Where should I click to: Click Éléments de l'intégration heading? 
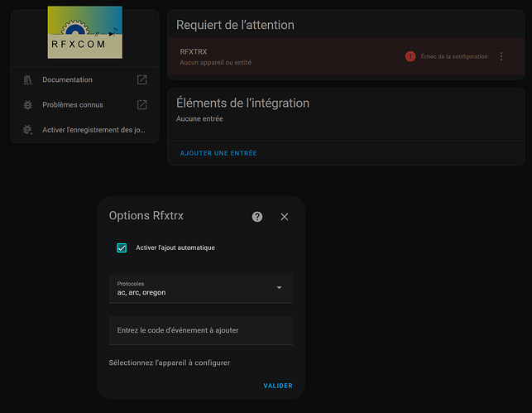point(242,103)
